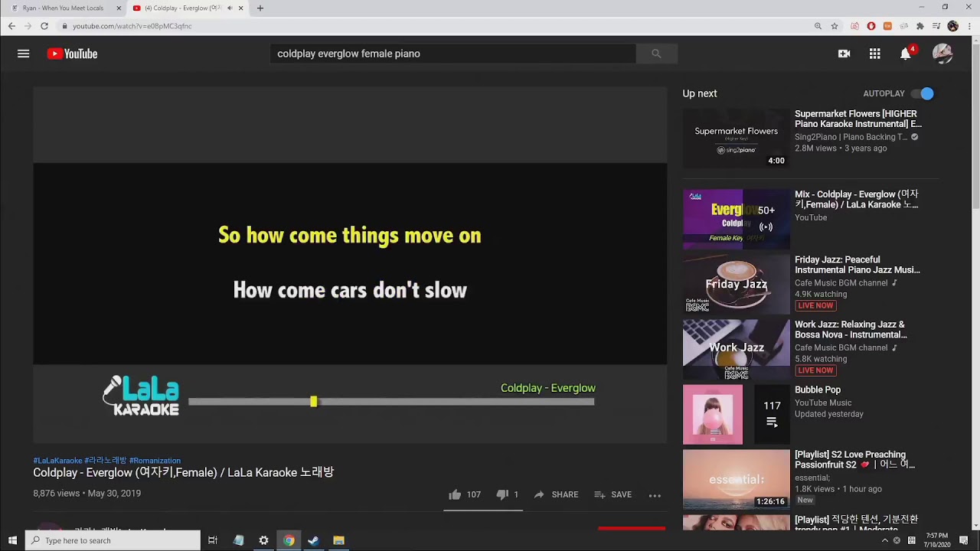980x551 pixels.
Task: Click the Windows taskbar search box
Action: tap(113, 540)
